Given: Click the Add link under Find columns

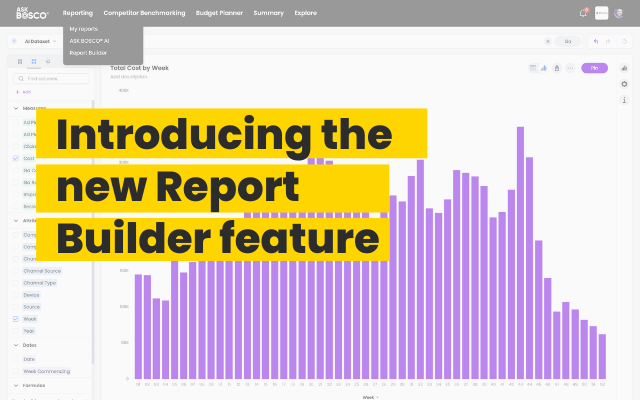Looking at the screenshot, I should 24,92.
